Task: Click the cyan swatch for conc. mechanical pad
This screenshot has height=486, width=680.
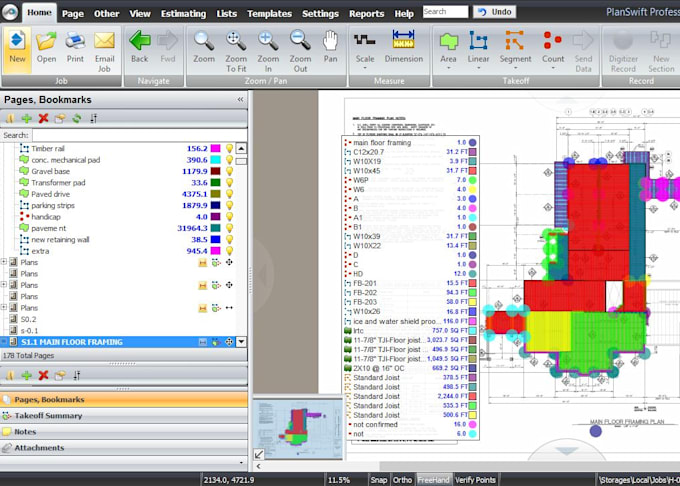Action: click(215, 160)
